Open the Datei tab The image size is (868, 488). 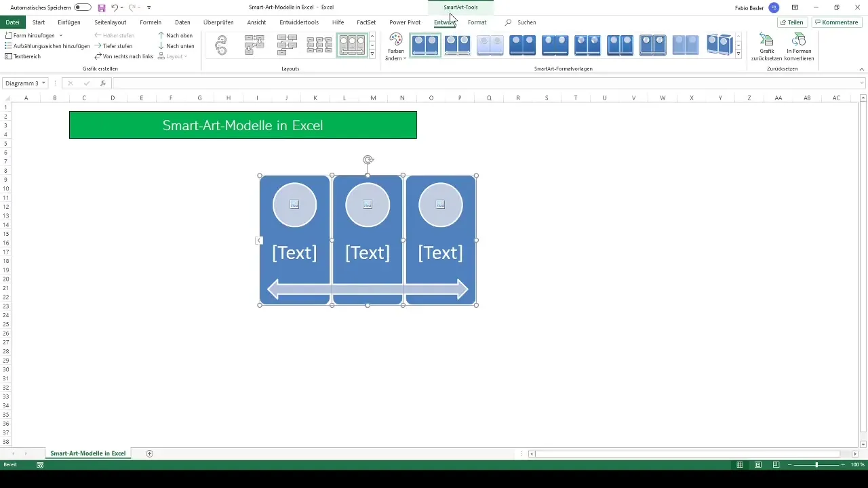pos(12,22)
